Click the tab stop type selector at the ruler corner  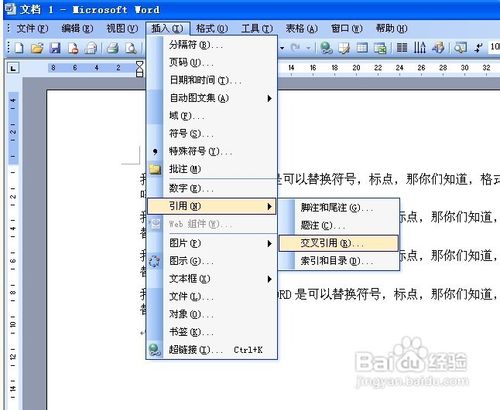[13, 68]
